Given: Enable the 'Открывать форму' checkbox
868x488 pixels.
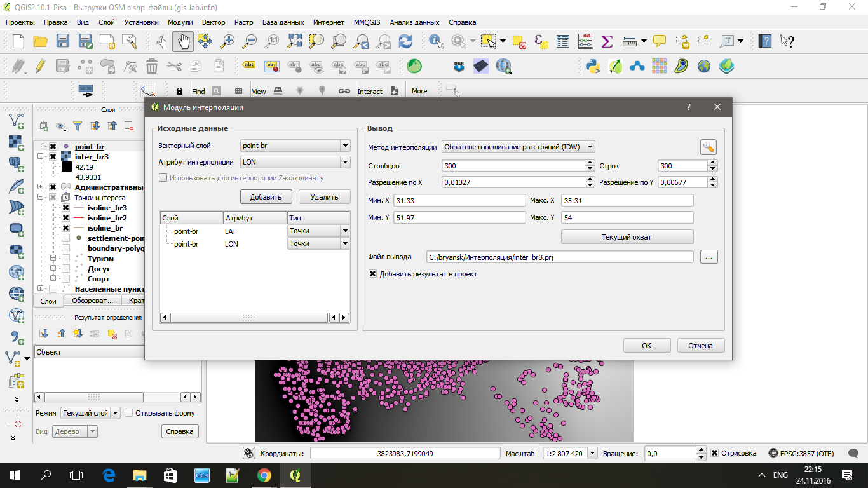Looking at the screenshot, I should [129, 413].
